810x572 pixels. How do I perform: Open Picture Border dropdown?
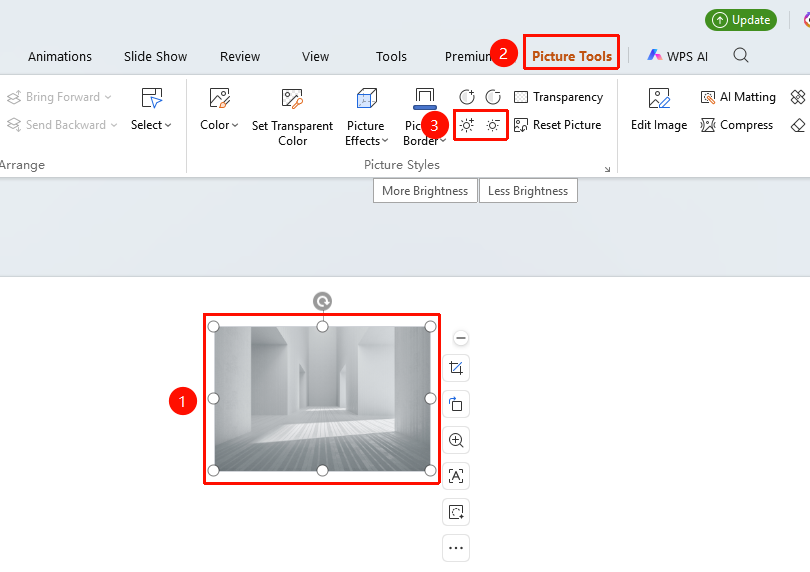443,141
